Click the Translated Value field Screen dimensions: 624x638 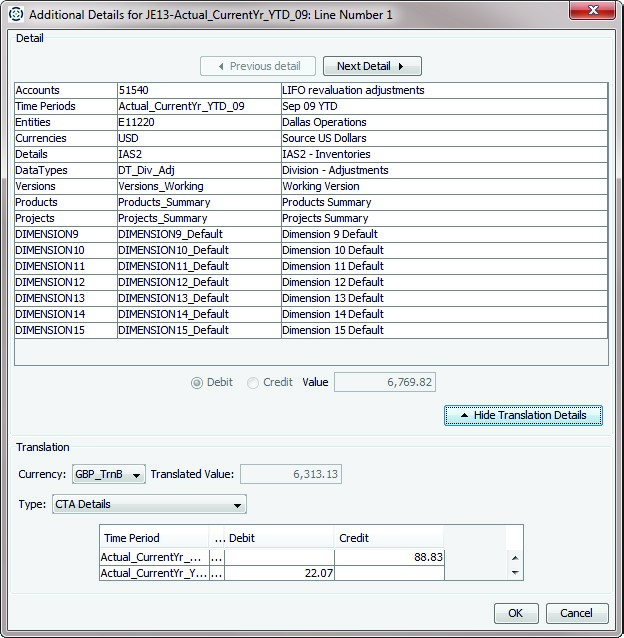point(291,474)
